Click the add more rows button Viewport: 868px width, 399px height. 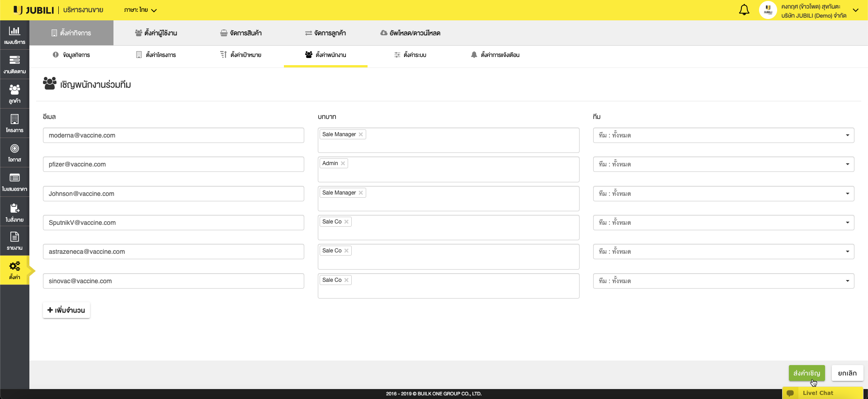pyautogui.click(x=66, y=310)
